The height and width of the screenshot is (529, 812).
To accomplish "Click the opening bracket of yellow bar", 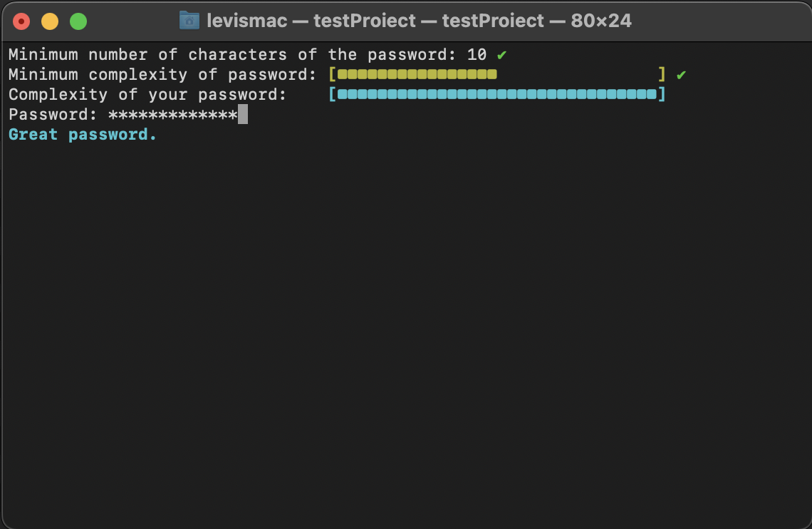I will coord(332,74).
